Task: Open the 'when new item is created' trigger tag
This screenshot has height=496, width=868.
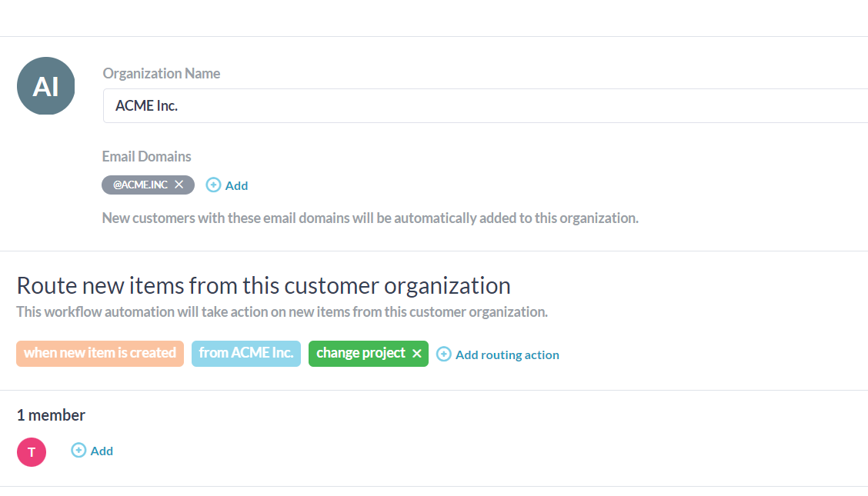Action: (x=100, y=353)
